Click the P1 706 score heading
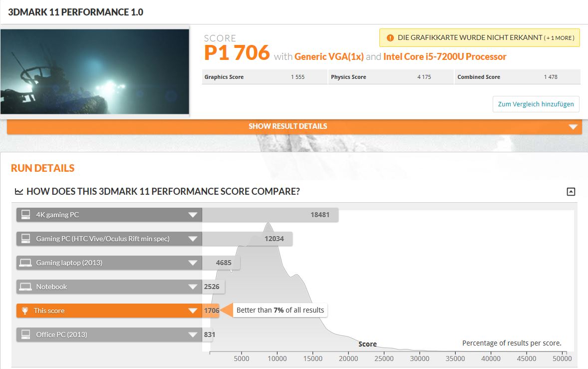588x369 pixels. tap(237, 52)
